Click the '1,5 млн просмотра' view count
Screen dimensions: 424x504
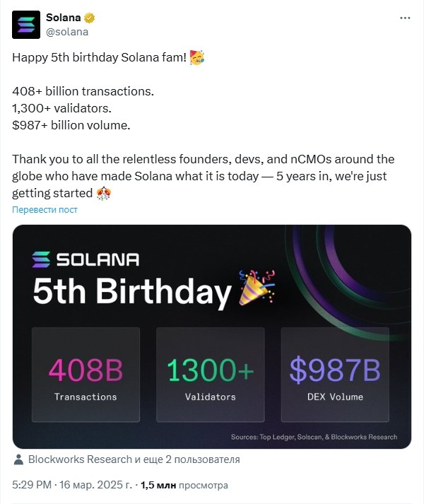pos(184,486)
